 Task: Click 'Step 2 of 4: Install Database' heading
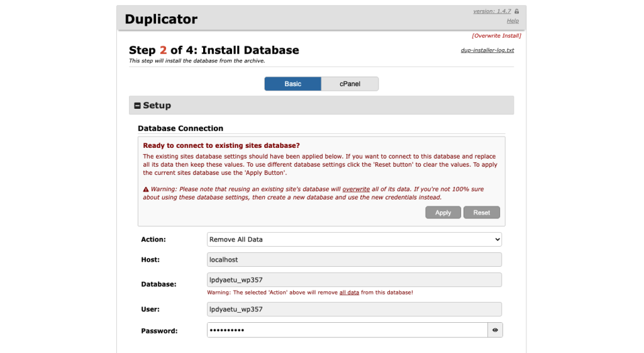click(214, 50)
